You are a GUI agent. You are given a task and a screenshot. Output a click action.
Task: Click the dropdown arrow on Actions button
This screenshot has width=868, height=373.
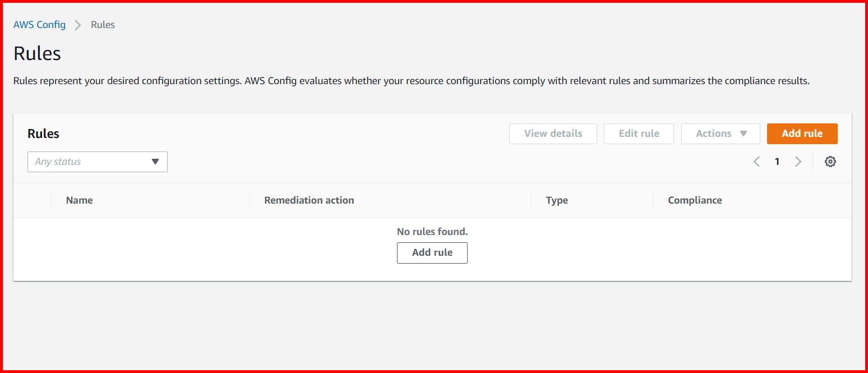(x=744, y=133)
